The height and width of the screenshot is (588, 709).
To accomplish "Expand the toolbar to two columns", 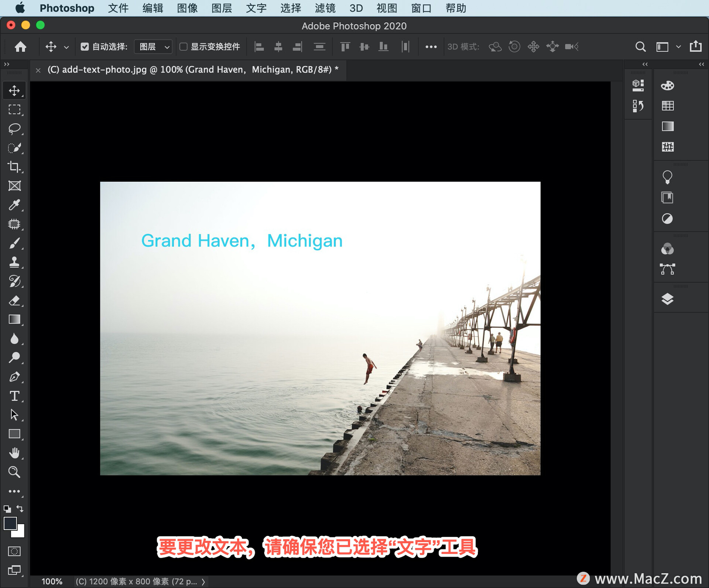I will click(6, 64).
